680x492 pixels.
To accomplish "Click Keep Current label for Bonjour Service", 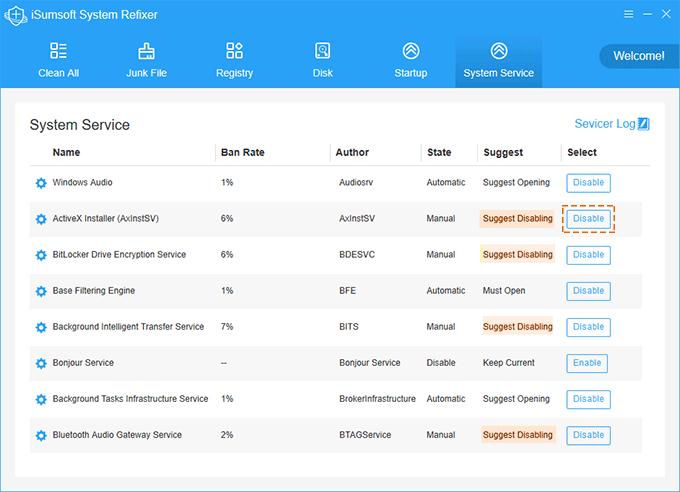I will coord(509,363).
